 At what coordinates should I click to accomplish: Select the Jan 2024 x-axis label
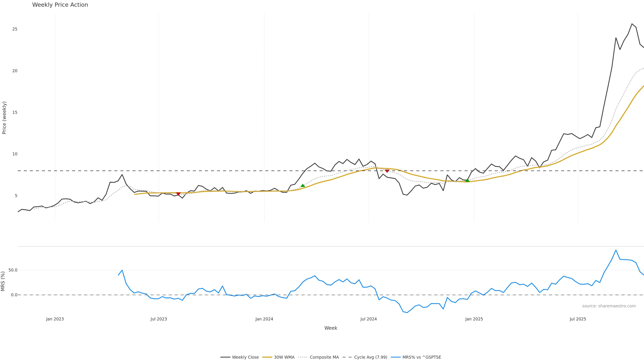[264, 319]
